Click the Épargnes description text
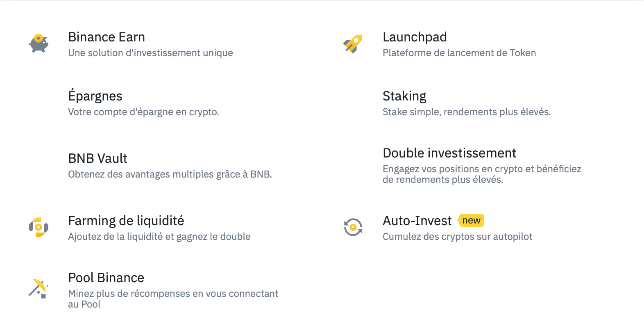644x333 pixels. pos(143,112)
